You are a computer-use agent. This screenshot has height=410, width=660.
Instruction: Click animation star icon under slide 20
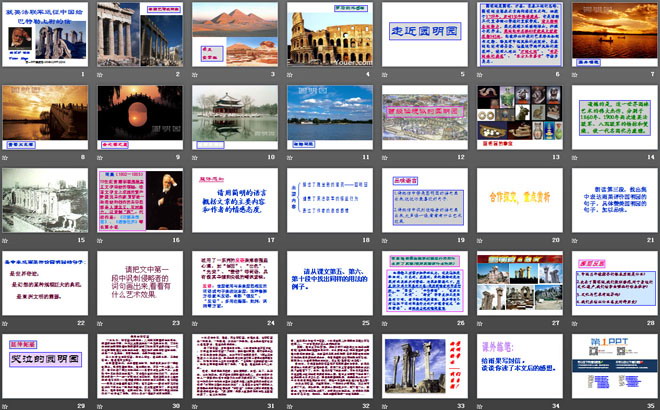(480, 240)
